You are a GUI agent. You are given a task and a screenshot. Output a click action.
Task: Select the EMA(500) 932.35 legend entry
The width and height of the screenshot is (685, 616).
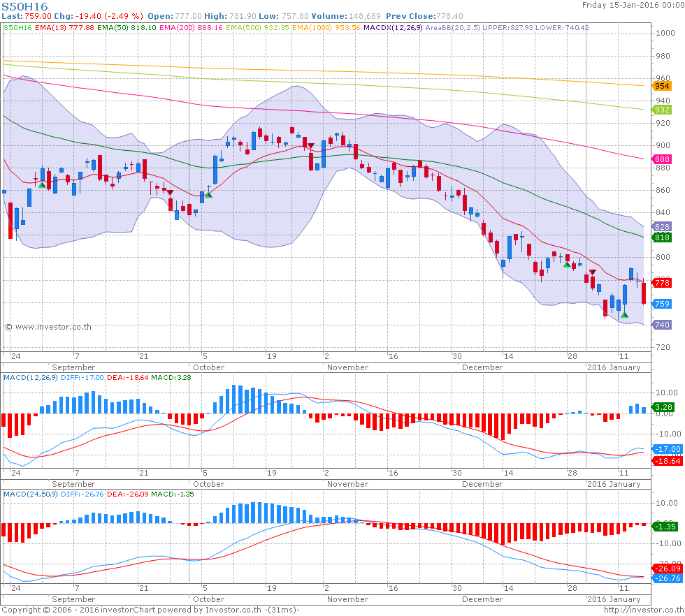pyautogui.click(x=257, y=27)
